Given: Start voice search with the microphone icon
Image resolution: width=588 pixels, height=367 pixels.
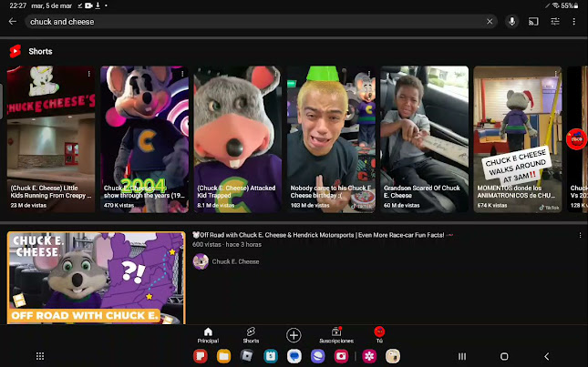Looking at the screenshot, I should point(511,21).
